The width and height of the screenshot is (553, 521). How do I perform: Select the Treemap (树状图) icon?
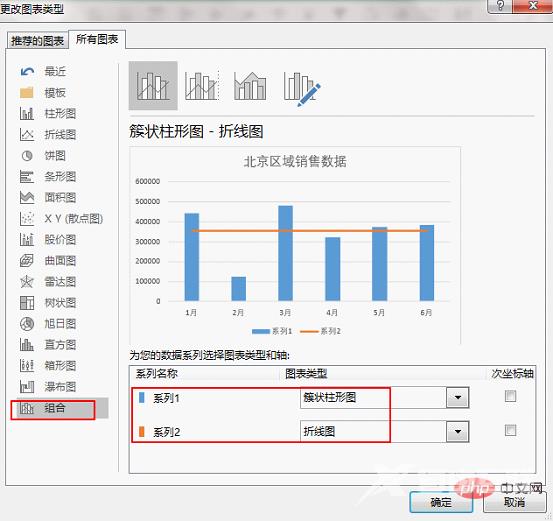coord(27,303)
